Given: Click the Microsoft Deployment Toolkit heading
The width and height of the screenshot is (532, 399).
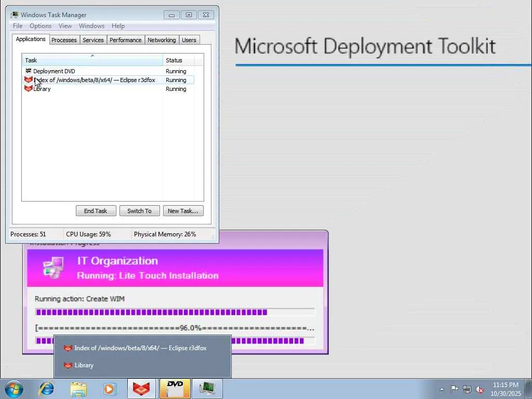Looking at the screenshot, I should click(365, 46).
